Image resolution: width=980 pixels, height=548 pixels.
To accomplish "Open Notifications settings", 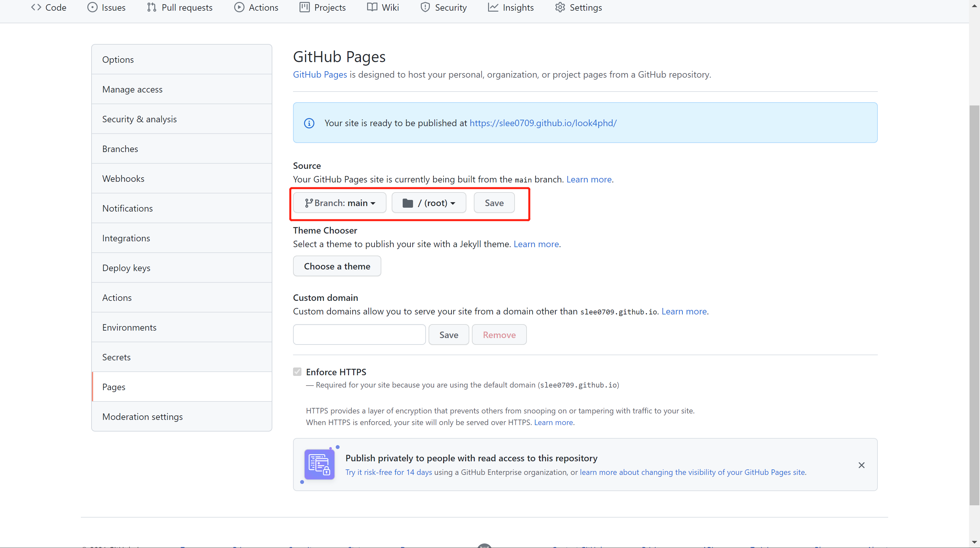I will coord(181,208).
